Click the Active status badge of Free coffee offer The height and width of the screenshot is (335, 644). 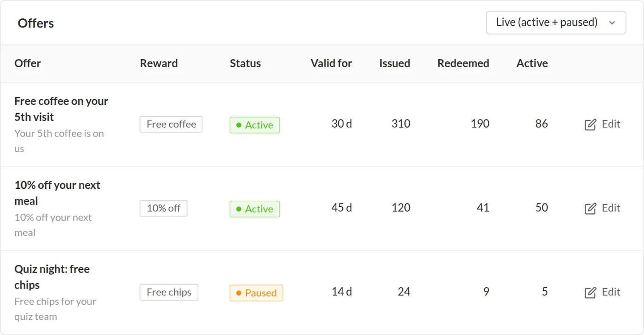coord(254,125)
